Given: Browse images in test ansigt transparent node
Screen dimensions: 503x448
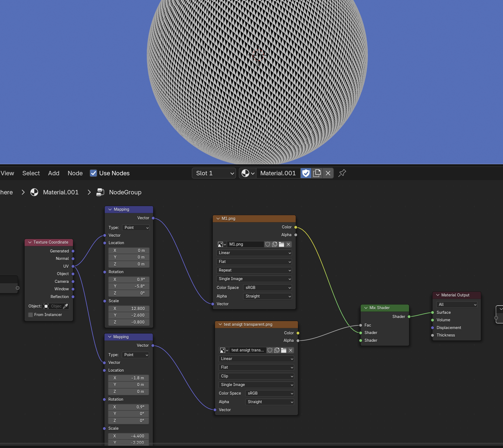Looking at the screenshot, I should [224, 350].
